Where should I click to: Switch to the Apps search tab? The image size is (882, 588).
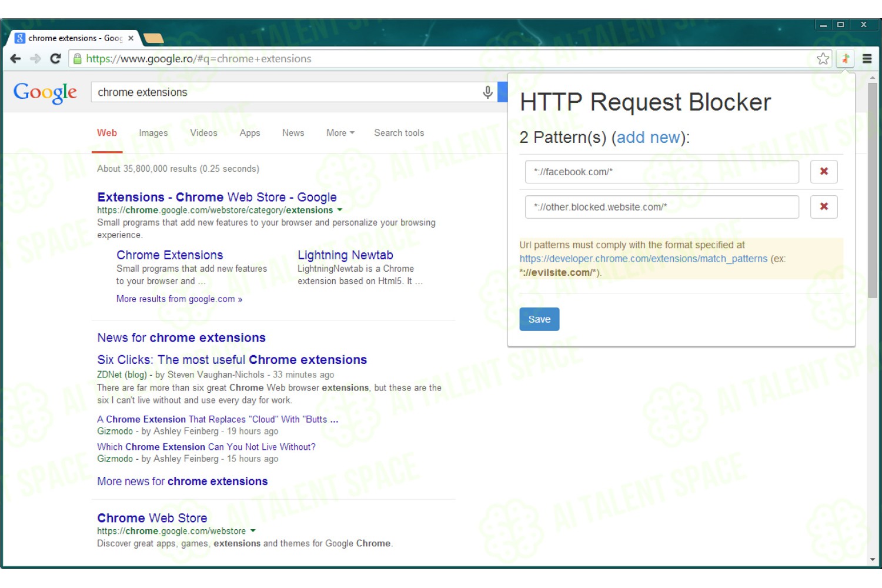[250, 133]
